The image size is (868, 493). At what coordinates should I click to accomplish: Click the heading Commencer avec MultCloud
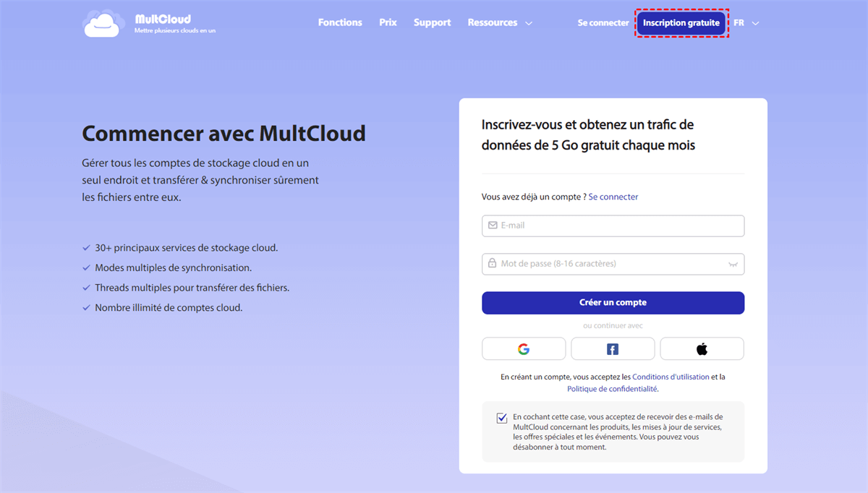(x=224, y=134)
